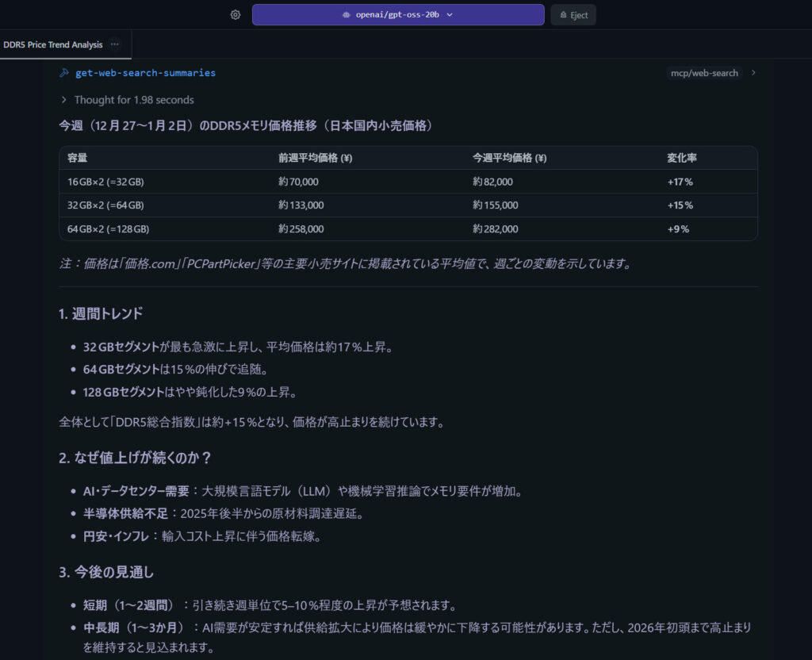Expand the "Thought for 1.98 seconds" chevron
Viewport: 812px width, 660px height.
(63, 100)
